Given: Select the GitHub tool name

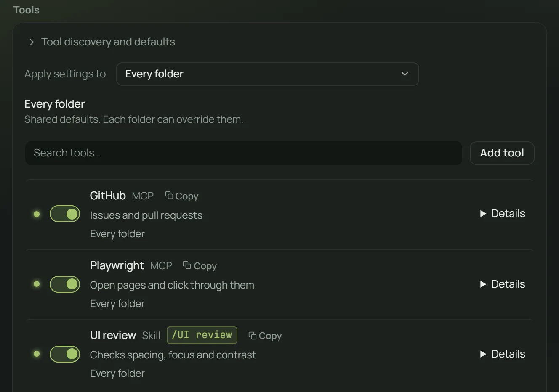Looking at the screenshot, I should (108, 196).
